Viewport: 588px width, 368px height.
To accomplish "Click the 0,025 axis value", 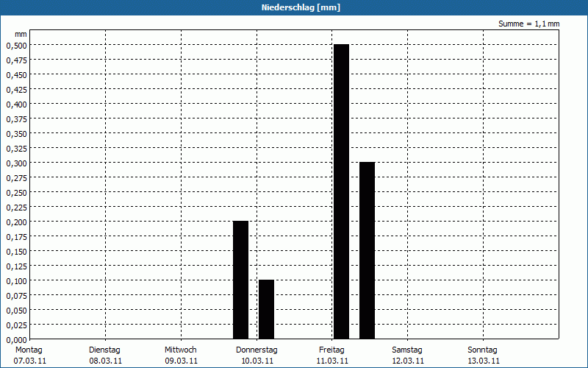I will [17, 325].
